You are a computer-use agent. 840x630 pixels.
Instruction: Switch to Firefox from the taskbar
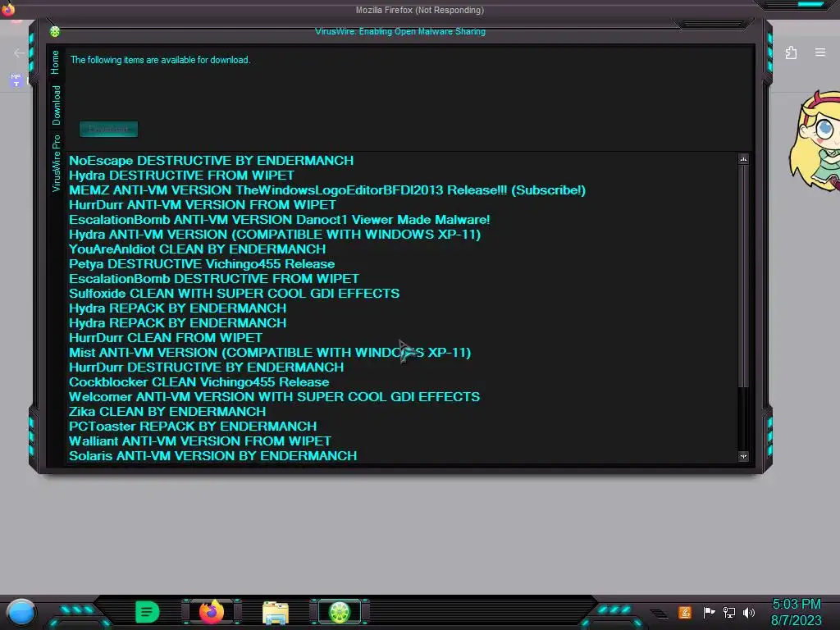212,612
